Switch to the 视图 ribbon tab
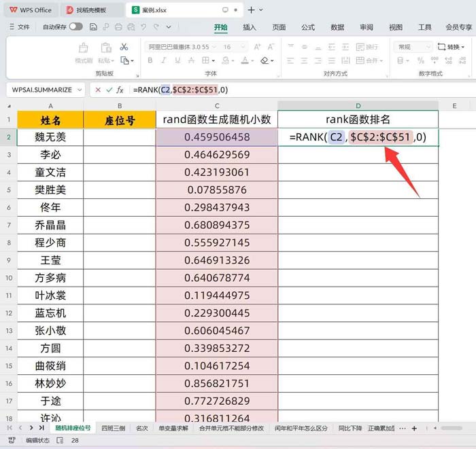 pos(396,27)
